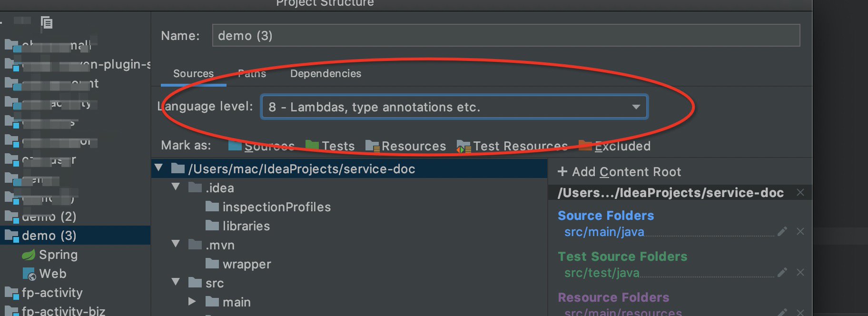Click the copy module icon

pos(47,22)
